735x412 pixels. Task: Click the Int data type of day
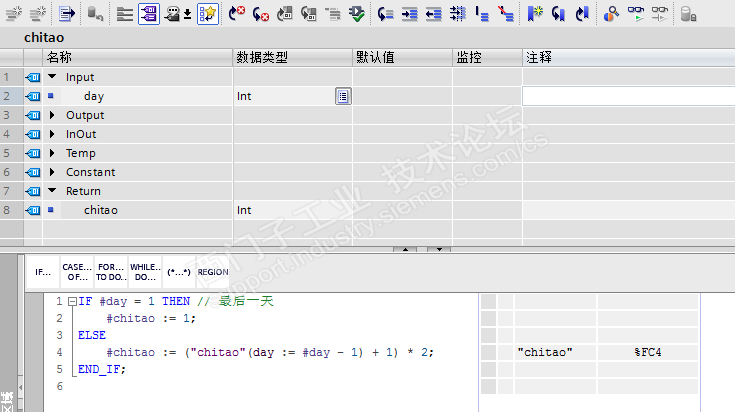[x=244, y=96]
